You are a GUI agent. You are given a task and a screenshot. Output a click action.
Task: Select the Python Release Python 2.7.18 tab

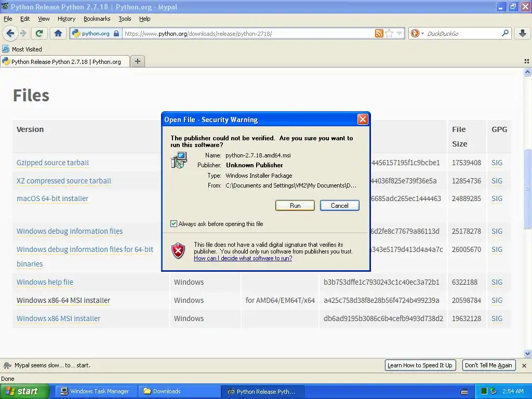[65, 61]
